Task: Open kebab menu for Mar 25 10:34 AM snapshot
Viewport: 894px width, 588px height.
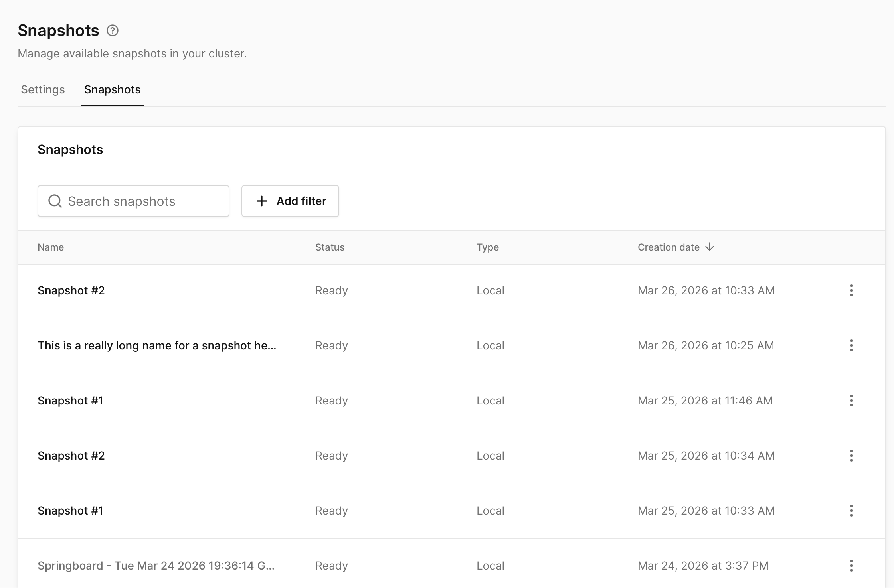Action: click(851, 456)
